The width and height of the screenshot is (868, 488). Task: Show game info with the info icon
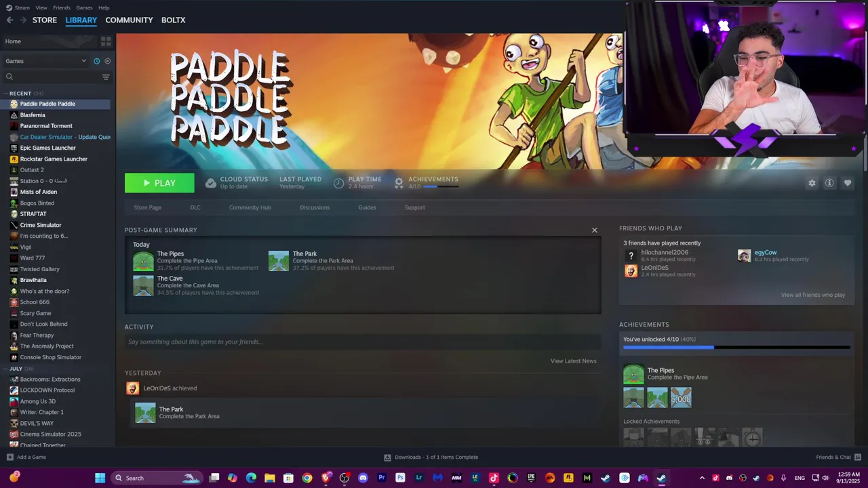[x=829, y=183]
